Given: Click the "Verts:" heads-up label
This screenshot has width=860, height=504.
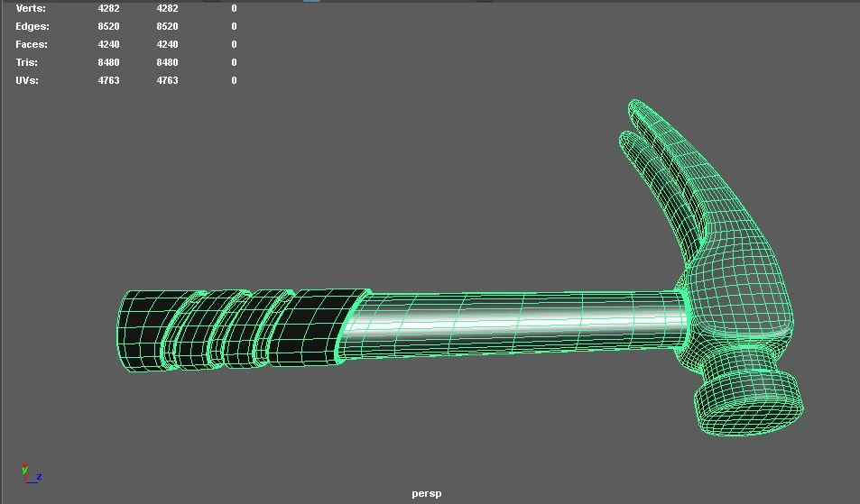Looking at the screenshot, I should click(x=31, y=8).
